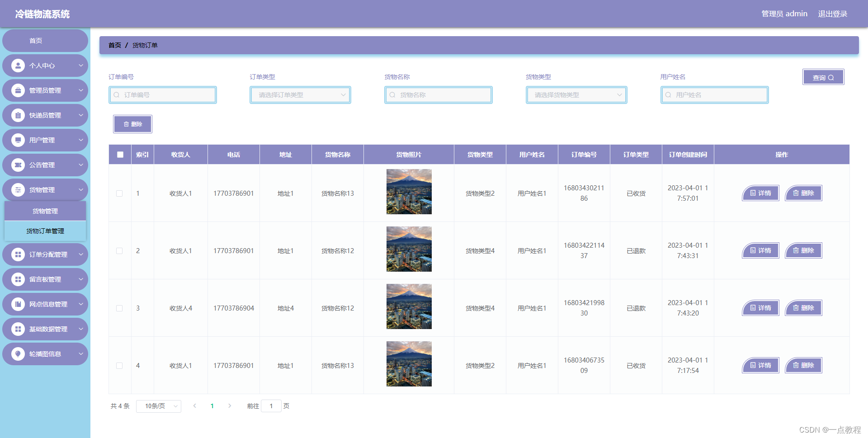Viewport: 868px width, 438px height.
Task: Open the 留言板管理 menu
Action: [x=45, y=279]
